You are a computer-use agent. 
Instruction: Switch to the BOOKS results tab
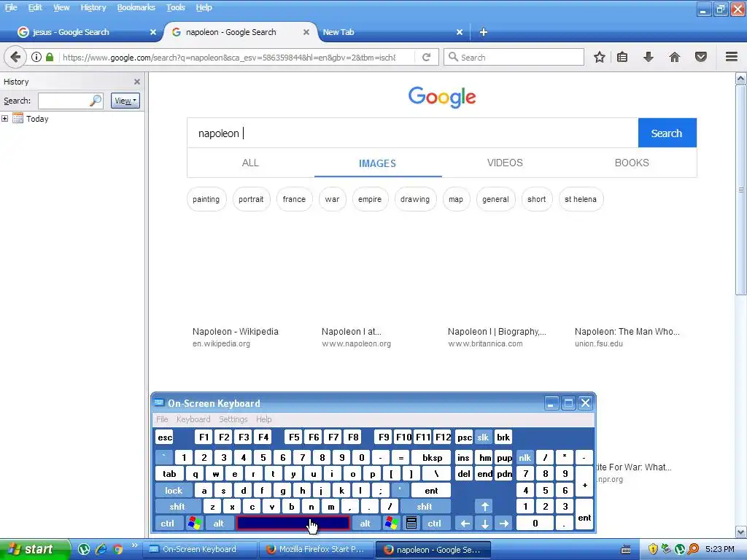pos(632,163)
